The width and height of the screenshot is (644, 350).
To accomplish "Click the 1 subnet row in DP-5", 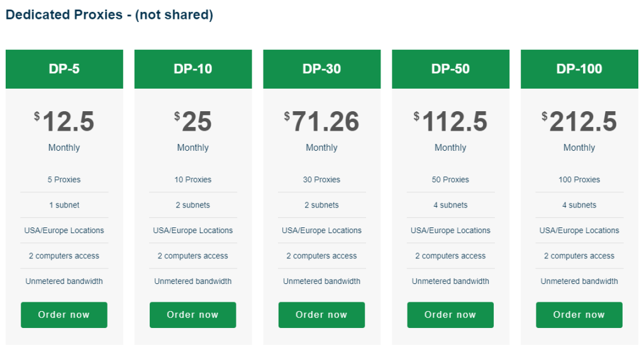I will point(64,205).
